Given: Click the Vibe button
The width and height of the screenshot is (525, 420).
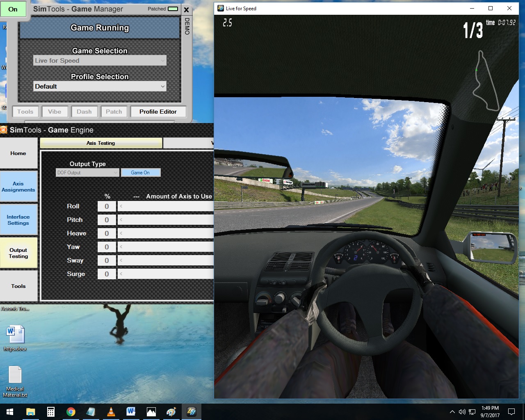Looking at the screenshot, I should pyautogui.click(x=55, y=112).
